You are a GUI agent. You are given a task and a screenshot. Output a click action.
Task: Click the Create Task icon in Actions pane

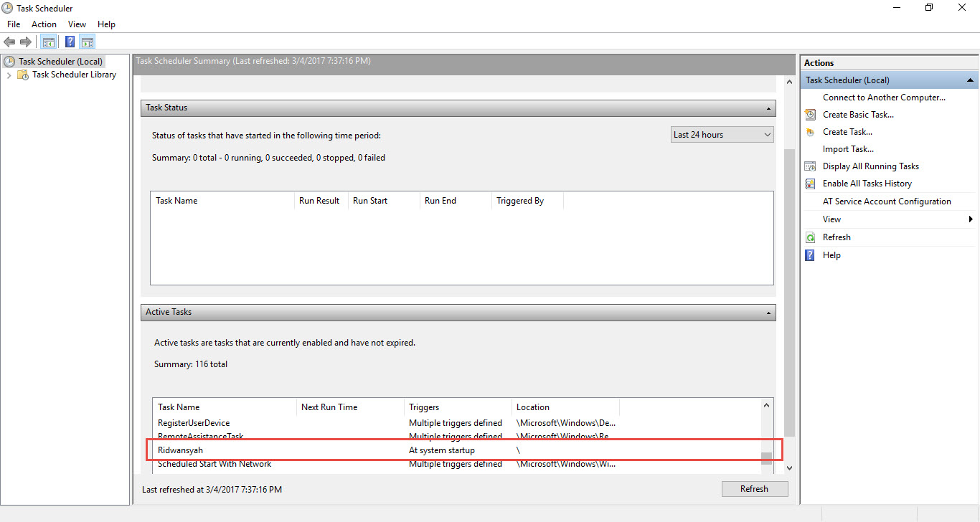(810, 132)
